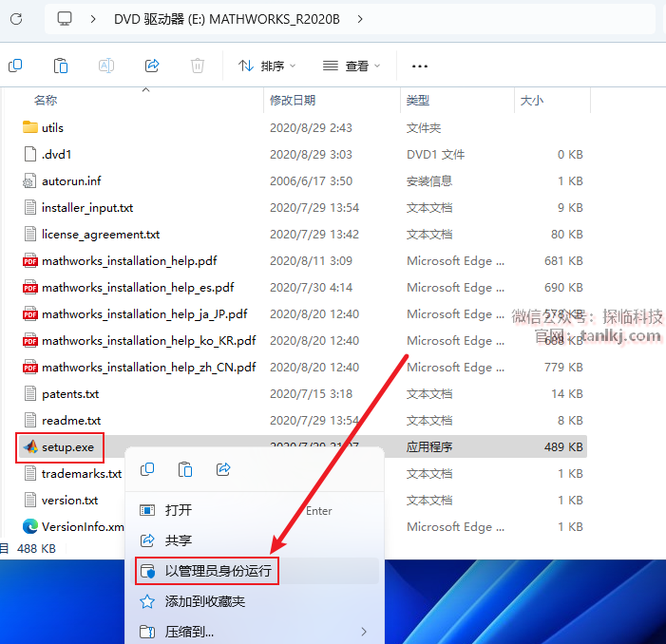Choose 以管理员身份运行 in context menu
Image resolution: width=666 pixels, height=644 pixels.
click(x=255, y=571)
